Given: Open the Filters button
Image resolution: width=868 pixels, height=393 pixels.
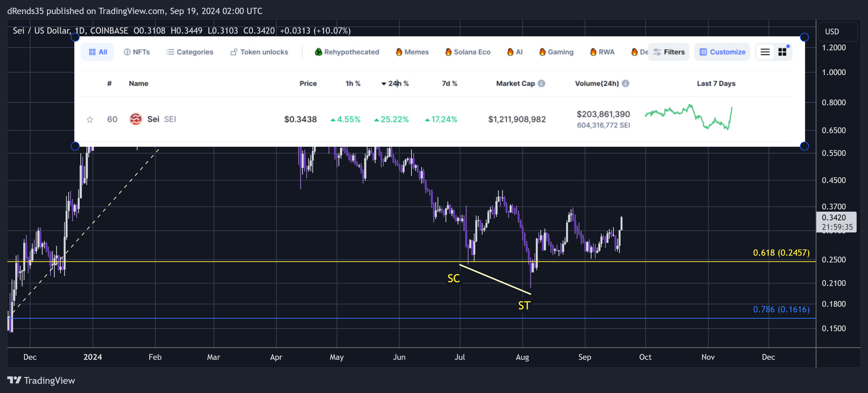Looking at the screenshot, I should [x=669, y=52].
